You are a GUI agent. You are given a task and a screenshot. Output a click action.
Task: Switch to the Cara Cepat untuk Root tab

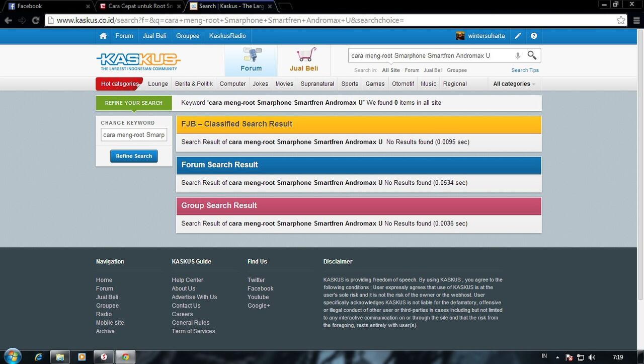(139, 6)
